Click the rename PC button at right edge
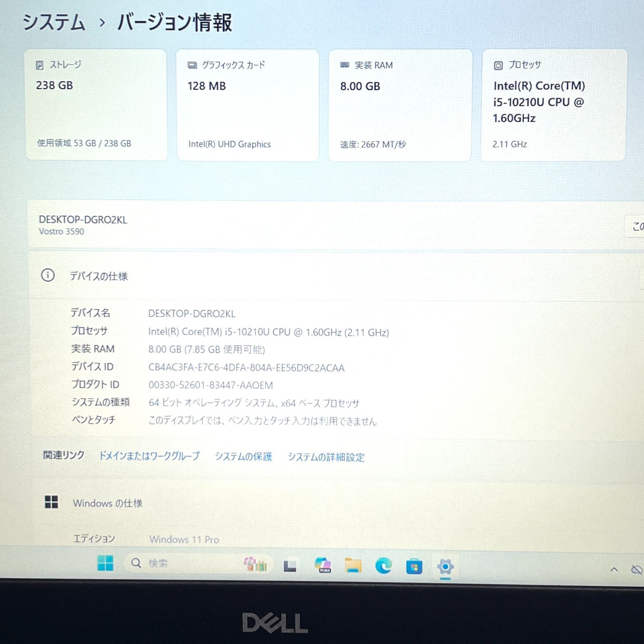Screen dimensions: 644x644 click(635, 227)
